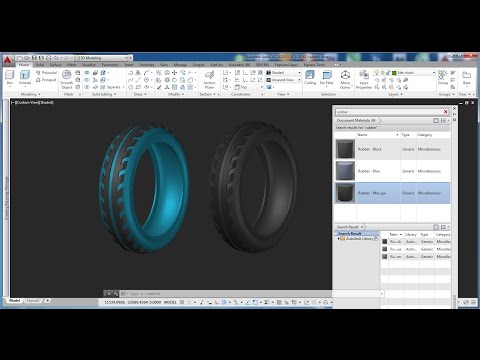This screenshot has width=480, height=360.
Task: Select the third highlighted Rubber material row
Action: pos(392,193)
